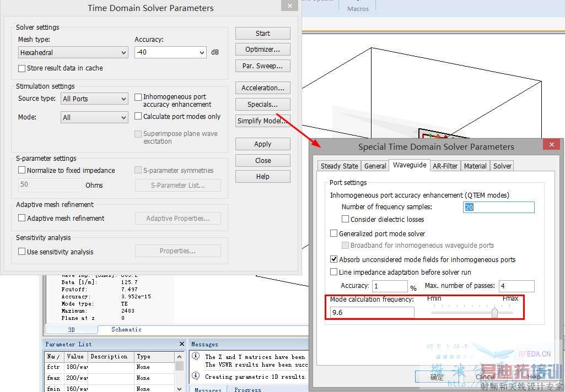
Task: Uncheck Absorb unconsidered mode fields option
Action: pyautogui.click(x=333, y=259)
